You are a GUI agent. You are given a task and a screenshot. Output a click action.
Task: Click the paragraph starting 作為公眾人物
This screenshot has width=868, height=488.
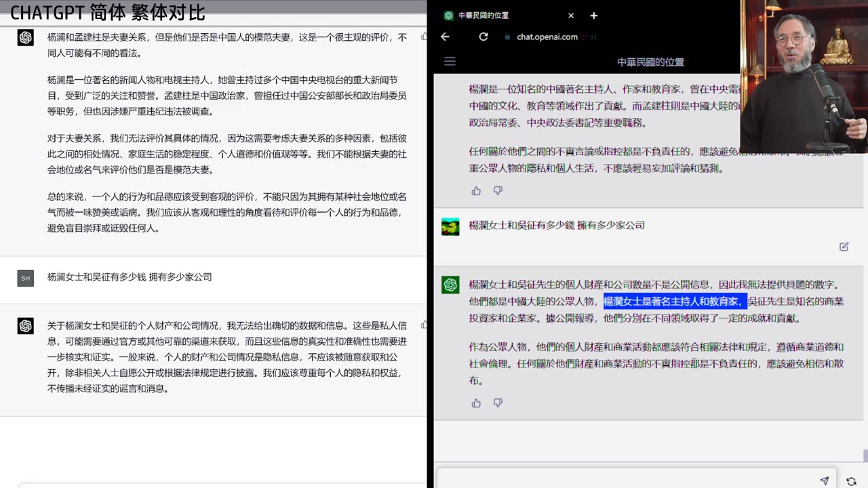tap(656, 363)
